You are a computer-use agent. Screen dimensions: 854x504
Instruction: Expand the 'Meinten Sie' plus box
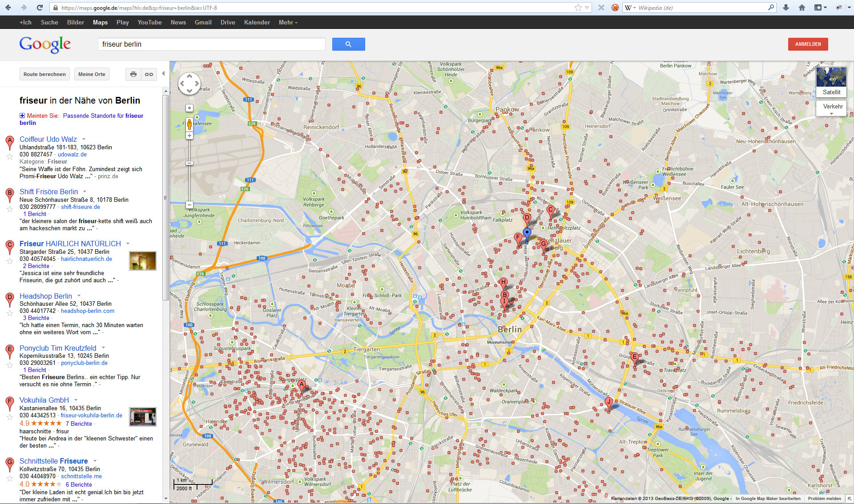click(22, 116)
